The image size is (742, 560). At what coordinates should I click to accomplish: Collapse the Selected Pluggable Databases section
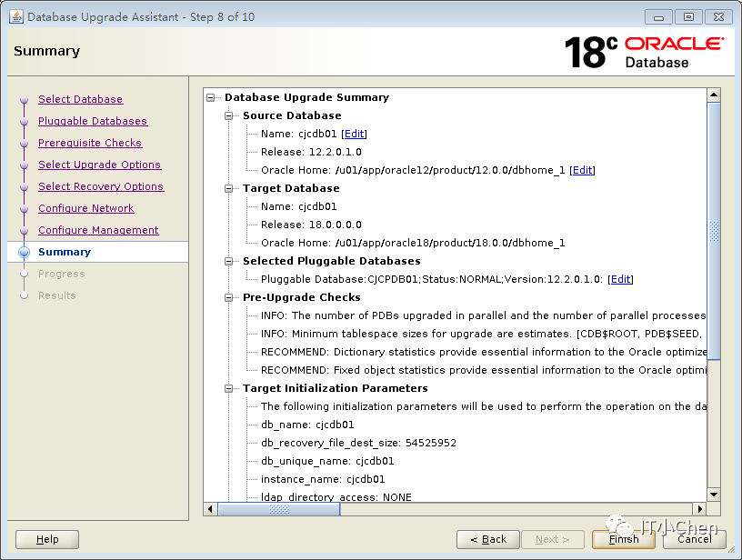pos(229,261)
